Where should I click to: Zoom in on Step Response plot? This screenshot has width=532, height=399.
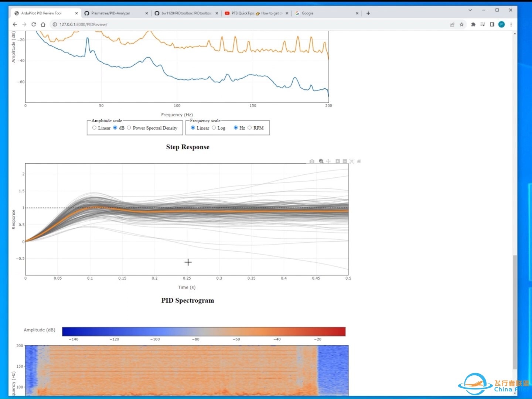tap(338, 161)
